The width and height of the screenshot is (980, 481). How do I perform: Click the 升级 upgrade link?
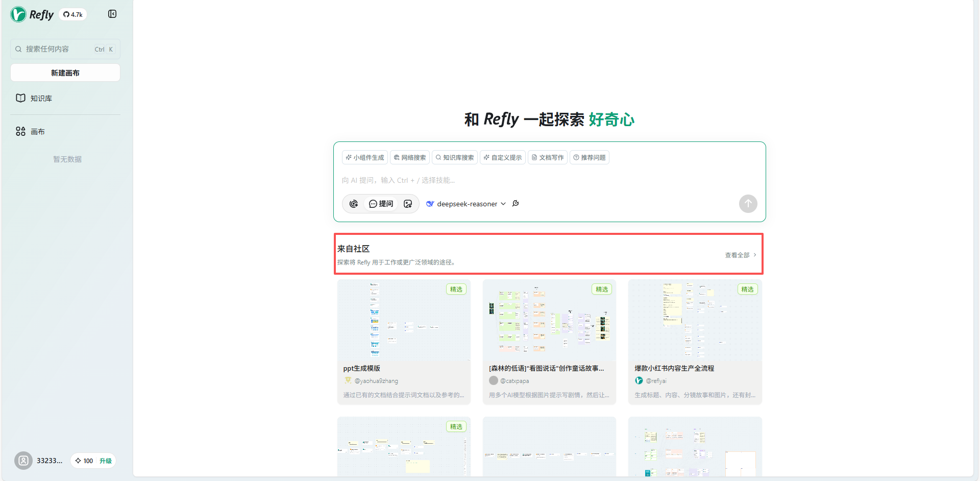pos(106,461)
